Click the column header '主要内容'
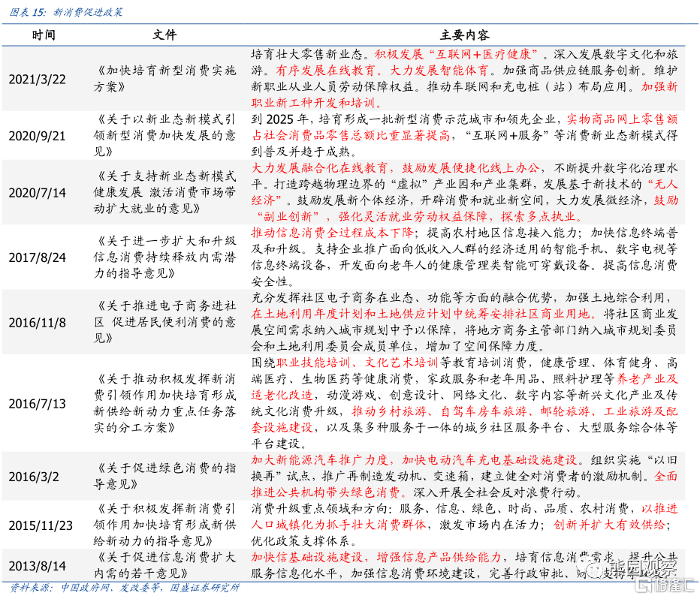 (x=465, y=35)
